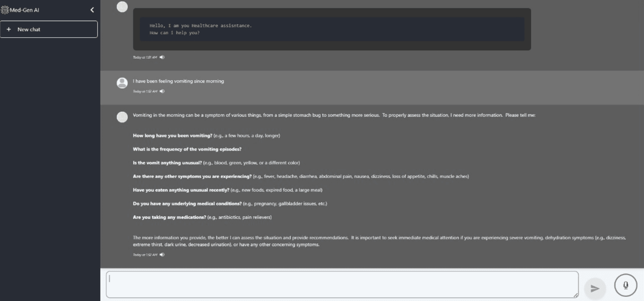The image size is (644, 301).
Task: Click the assistant avatar beside the greeting
Action: (x=122, y=7)
